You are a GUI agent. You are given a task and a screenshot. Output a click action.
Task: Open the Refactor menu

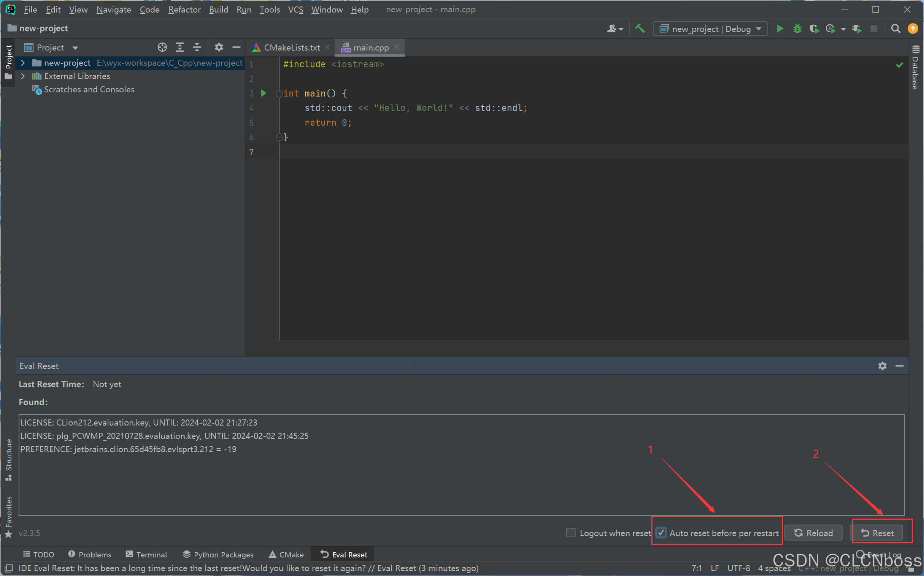[x=184, y=9]
